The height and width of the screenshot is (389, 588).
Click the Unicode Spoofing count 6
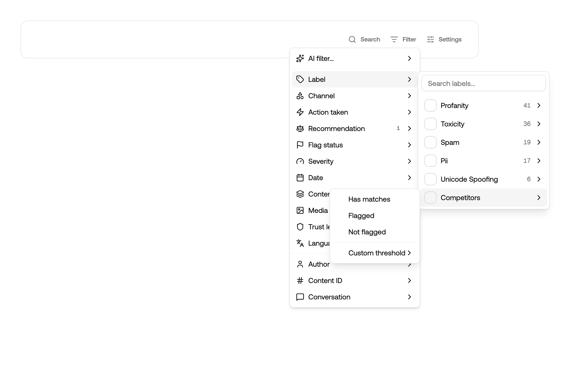point(529,179)
